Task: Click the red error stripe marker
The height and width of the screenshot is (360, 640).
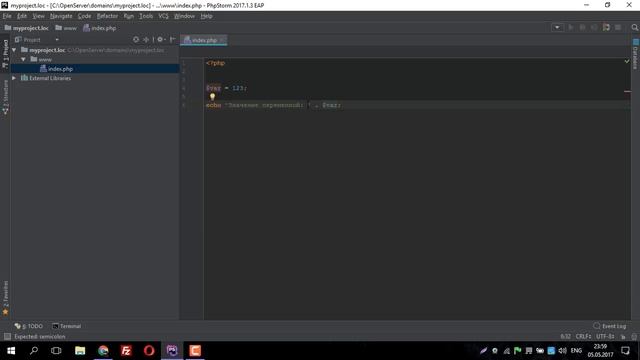Action: pyautogui.click(x=627, y=91)
